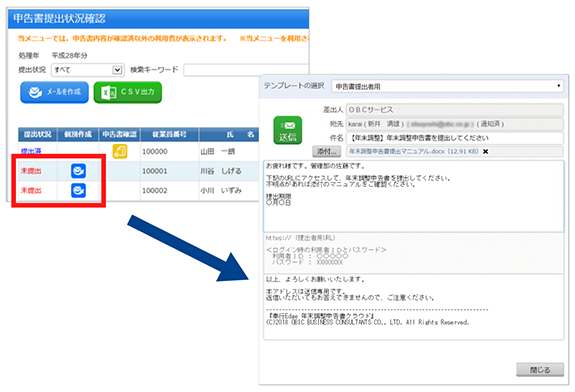
Task: Click the name 小川 いずみ
Action: [x=221, y=190]
